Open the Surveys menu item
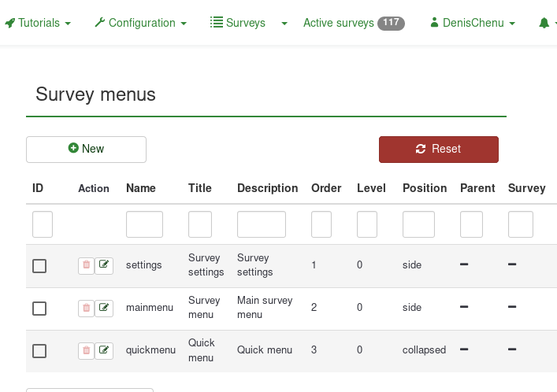 tap(238, 24)
